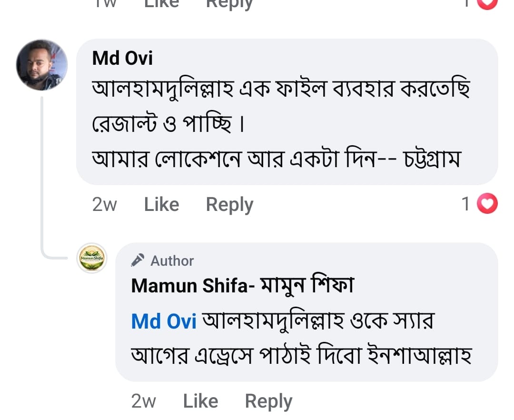Open the Mamun Shifa- মামুন শিফা author name

point(243,285)
